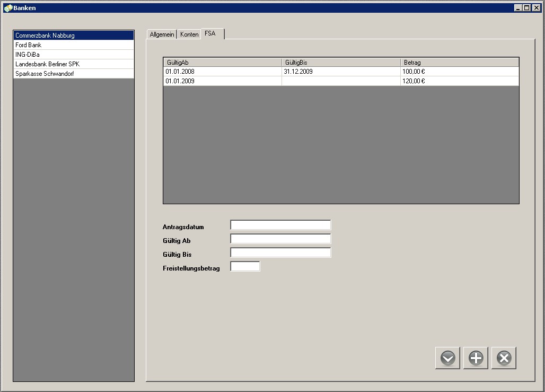Select Sparkasse Schwandorf entry
The image size is (545, 392).
[74, 73]
